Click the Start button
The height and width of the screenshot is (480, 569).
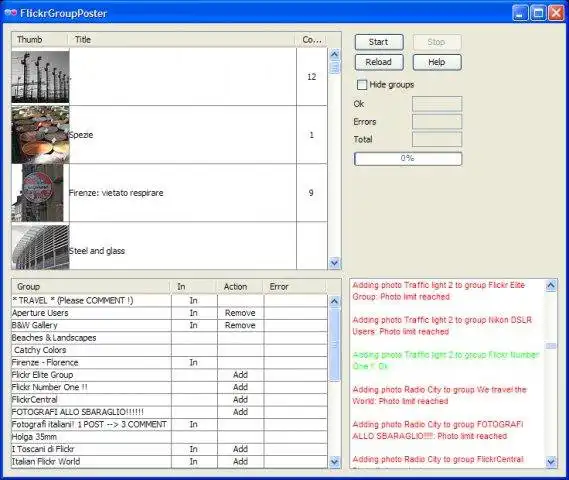[379, 42]
